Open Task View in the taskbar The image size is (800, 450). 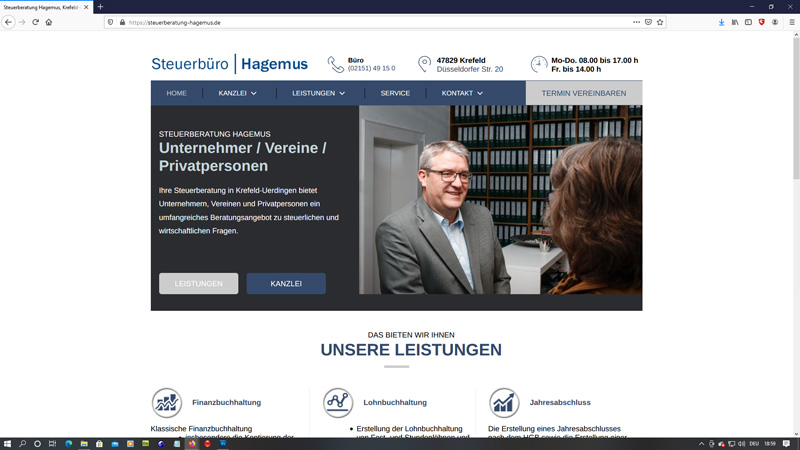52,444
